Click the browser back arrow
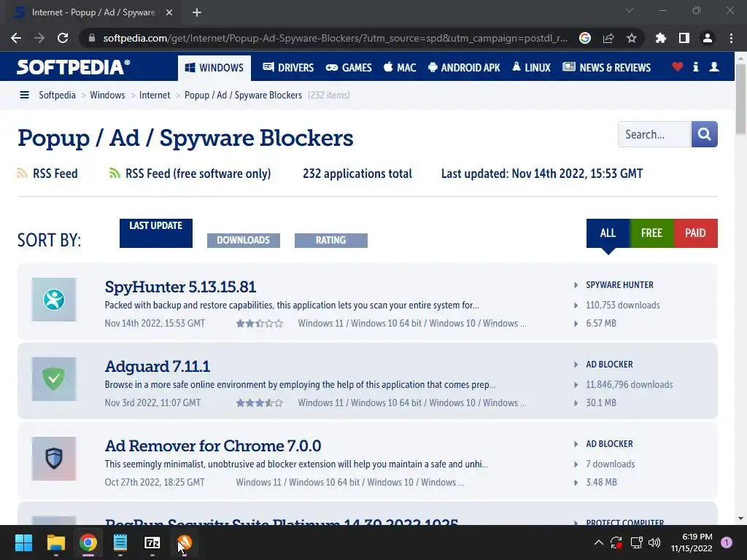 (16, 38)
